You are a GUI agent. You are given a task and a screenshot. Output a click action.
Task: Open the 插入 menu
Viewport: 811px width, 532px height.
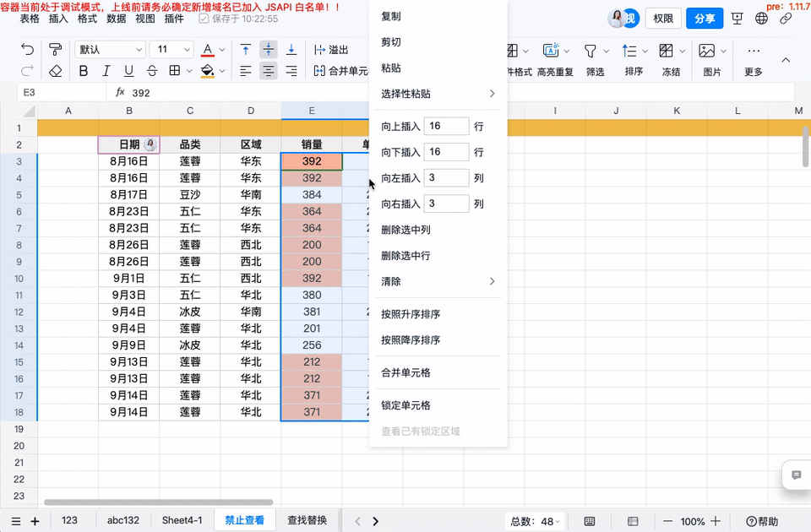pos(57,19)
